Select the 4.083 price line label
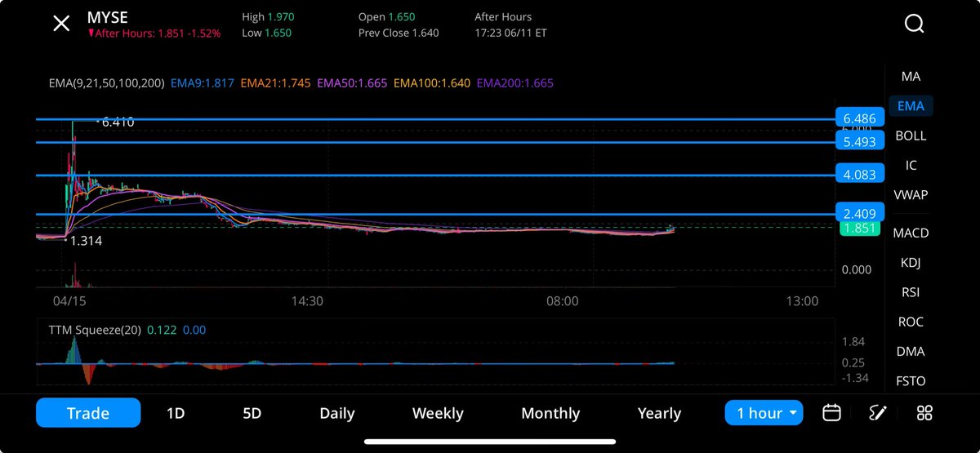Screen dimensions: 980x453 click(x=860, y=175)
